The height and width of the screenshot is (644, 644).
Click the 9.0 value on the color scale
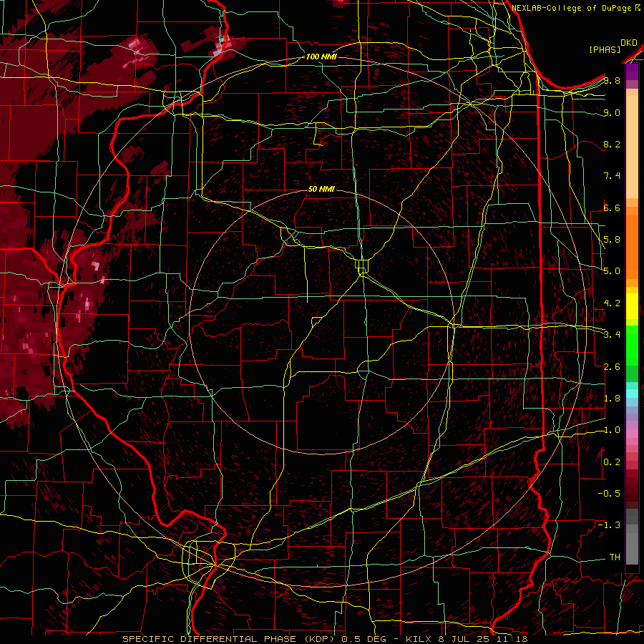coord(612,112)
